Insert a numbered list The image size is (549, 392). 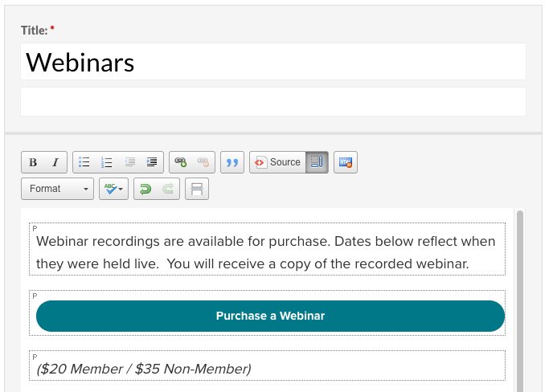coord(106,162)
